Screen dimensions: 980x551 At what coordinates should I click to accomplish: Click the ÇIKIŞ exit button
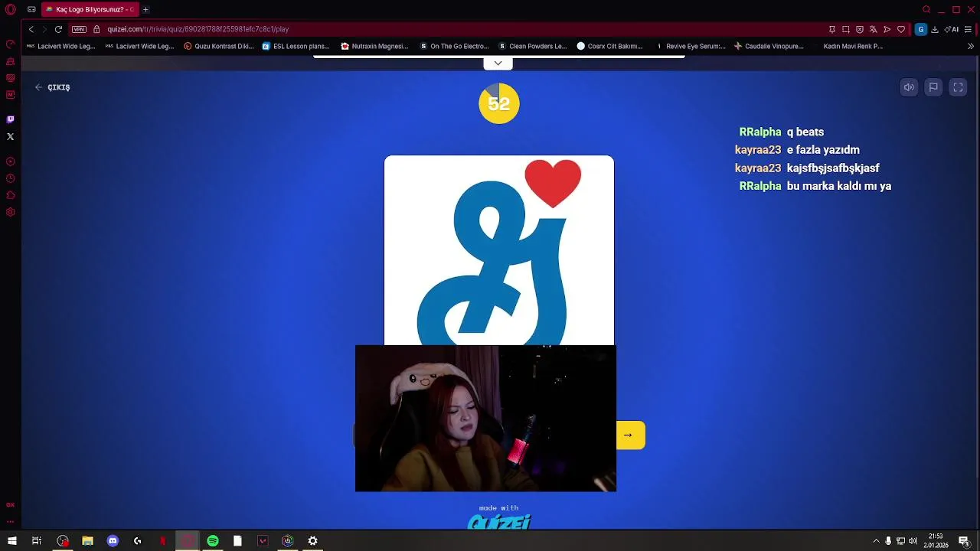pos(52,87)
